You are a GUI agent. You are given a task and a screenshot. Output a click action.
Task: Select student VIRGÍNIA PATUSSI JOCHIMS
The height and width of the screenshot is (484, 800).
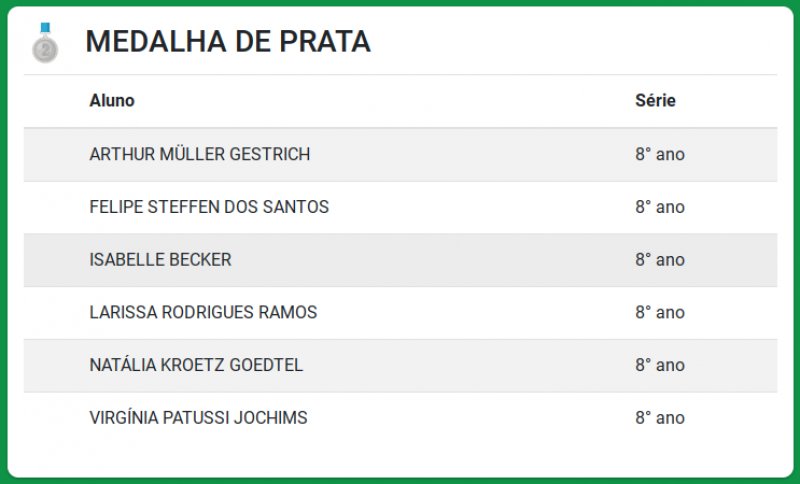pos(198,418)
